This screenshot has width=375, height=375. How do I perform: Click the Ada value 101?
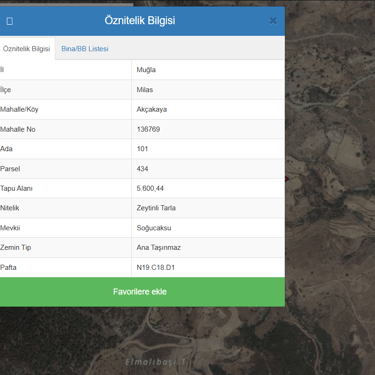142,149
